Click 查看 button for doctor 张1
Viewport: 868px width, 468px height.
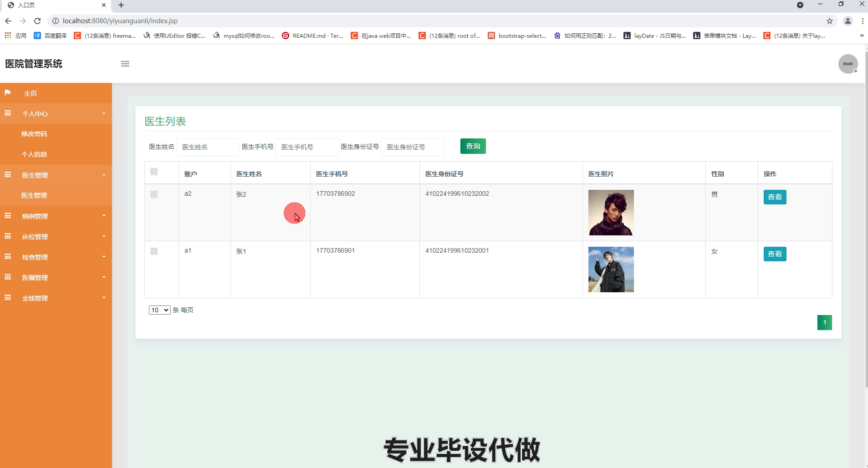775,254
